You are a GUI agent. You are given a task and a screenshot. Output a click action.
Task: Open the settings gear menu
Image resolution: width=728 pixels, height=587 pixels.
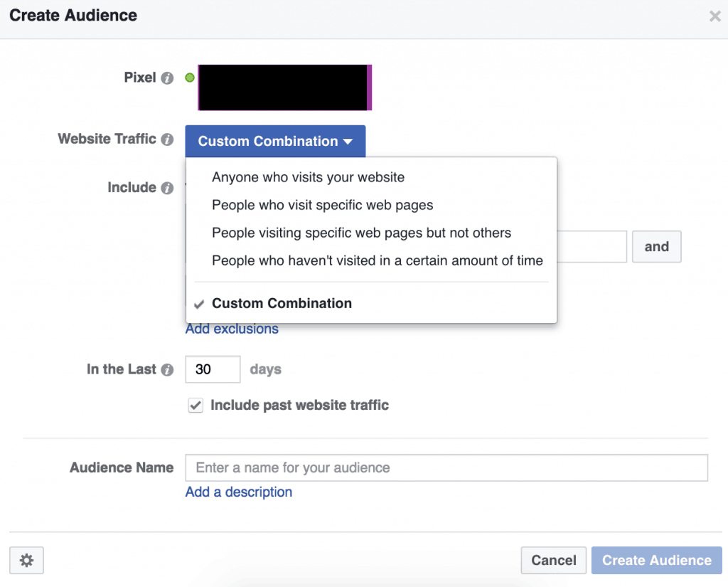[26, 560]
